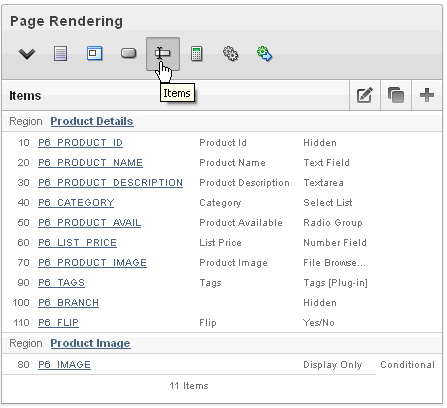The image size is (447, 408).
Task: Select the Computations calculator icon
Action: [x=197, y=54]
